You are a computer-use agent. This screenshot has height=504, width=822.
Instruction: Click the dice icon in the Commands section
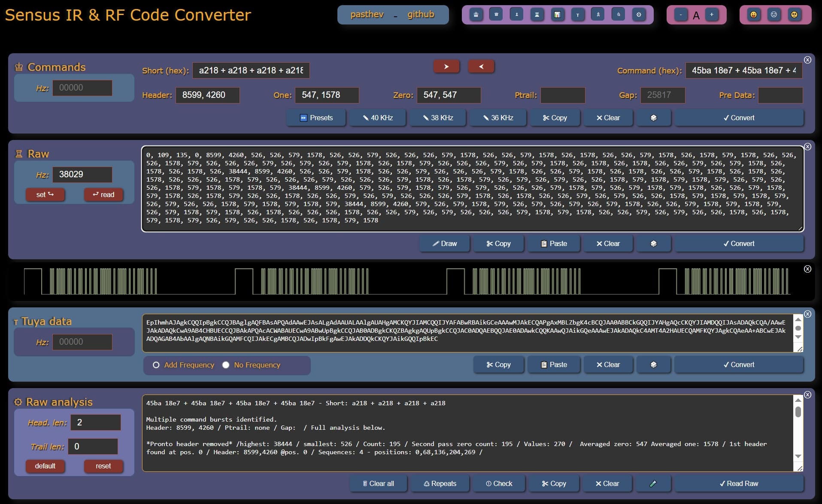click(x=653, y=118)
